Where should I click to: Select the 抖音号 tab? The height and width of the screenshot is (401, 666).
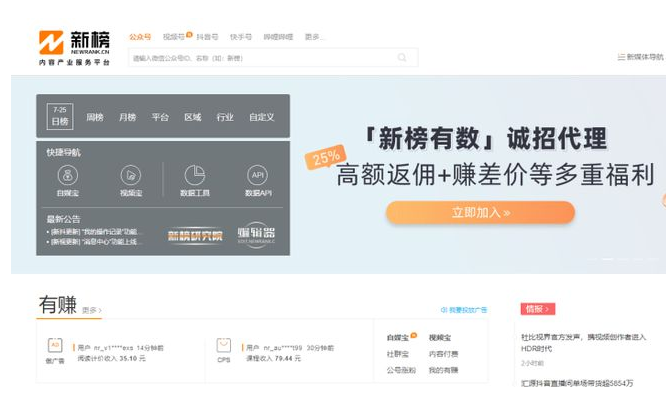pos(207,37)
